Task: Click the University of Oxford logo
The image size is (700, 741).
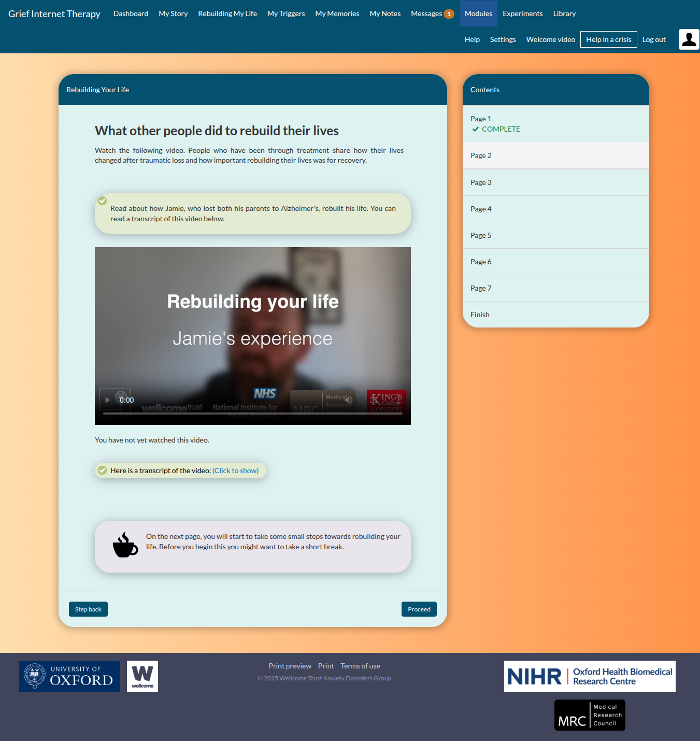Action: click(x=69, y=676)
